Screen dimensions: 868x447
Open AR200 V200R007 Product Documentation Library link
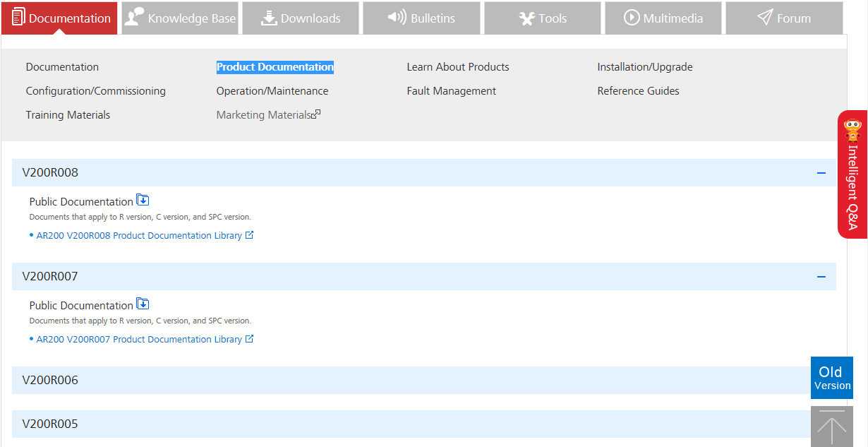coord(139,340)
